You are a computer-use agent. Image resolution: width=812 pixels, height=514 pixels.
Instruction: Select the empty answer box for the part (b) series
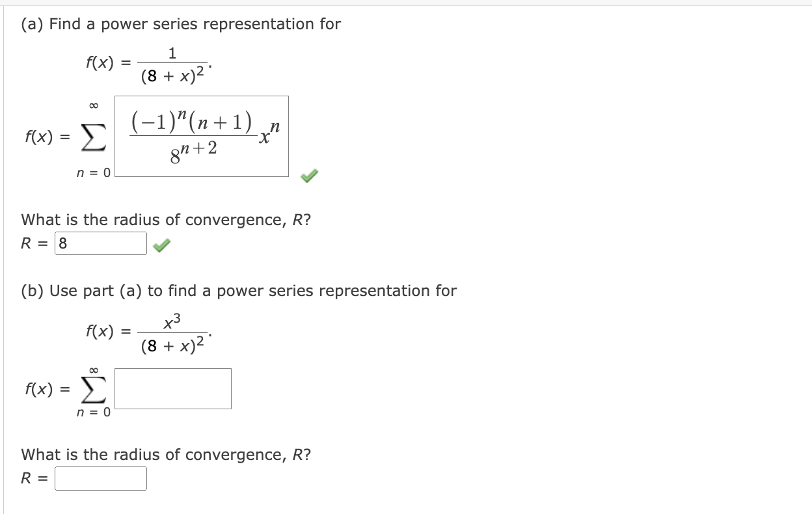point(172,388)
